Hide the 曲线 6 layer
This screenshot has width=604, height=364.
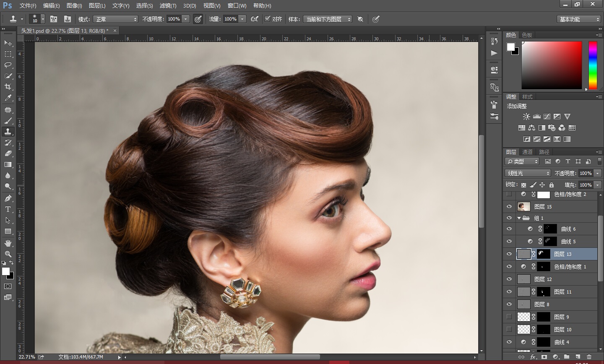click(x=509, y=229)
